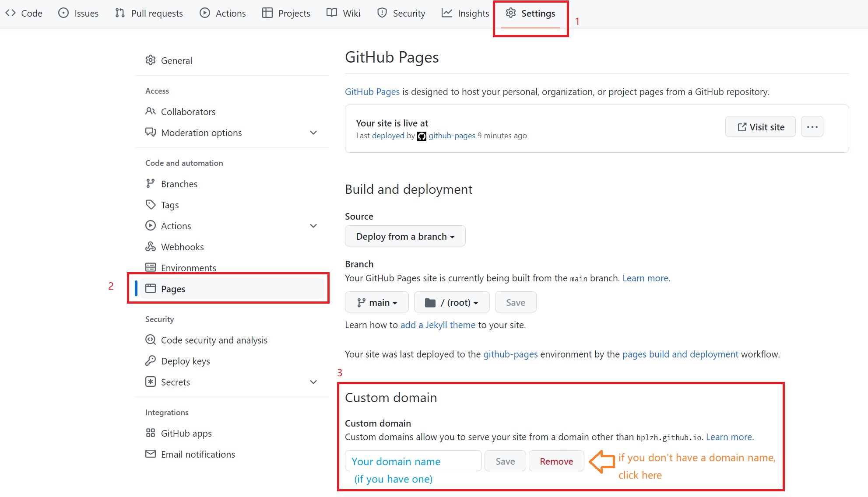The height and width of the screenshot is (497, 868).
Task: Expand the Secrets chevron
Action: click(313, 382)
